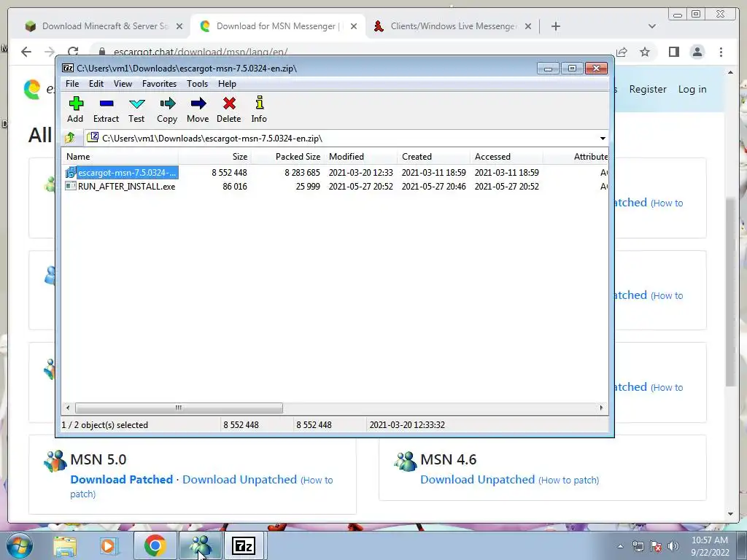Click size value 86 016

(x=234, y=186)
